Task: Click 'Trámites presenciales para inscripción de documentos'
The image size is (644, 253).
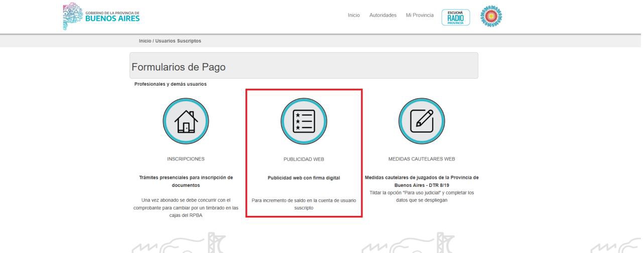Action: click(x=186, y=181)
